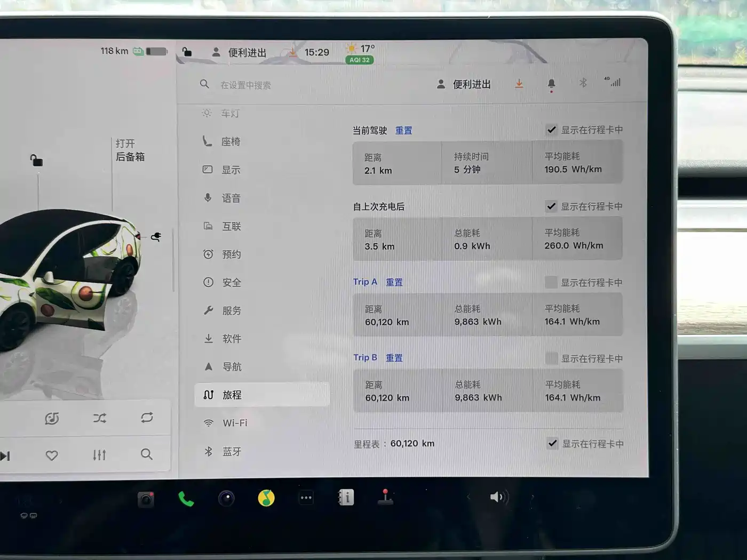Open the audio equalizer sliders icon
747x560 pixels.
(x=99, y=455)
